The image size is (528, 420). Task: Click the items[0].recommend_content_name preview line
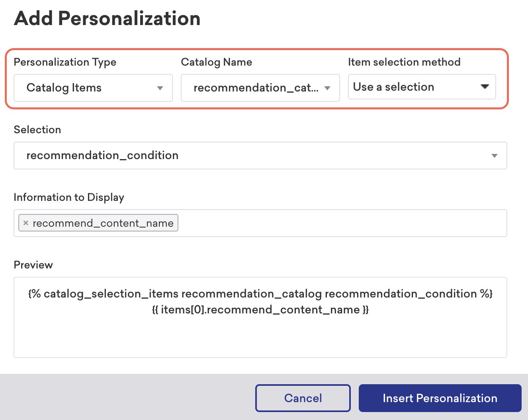[260, 310]
